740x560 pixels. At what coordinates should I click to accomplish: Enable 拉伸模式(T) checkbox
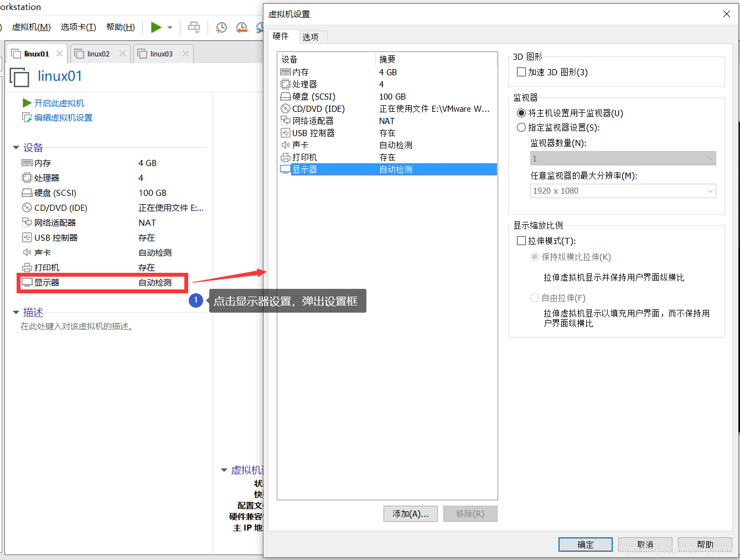[x=521, y=241]
